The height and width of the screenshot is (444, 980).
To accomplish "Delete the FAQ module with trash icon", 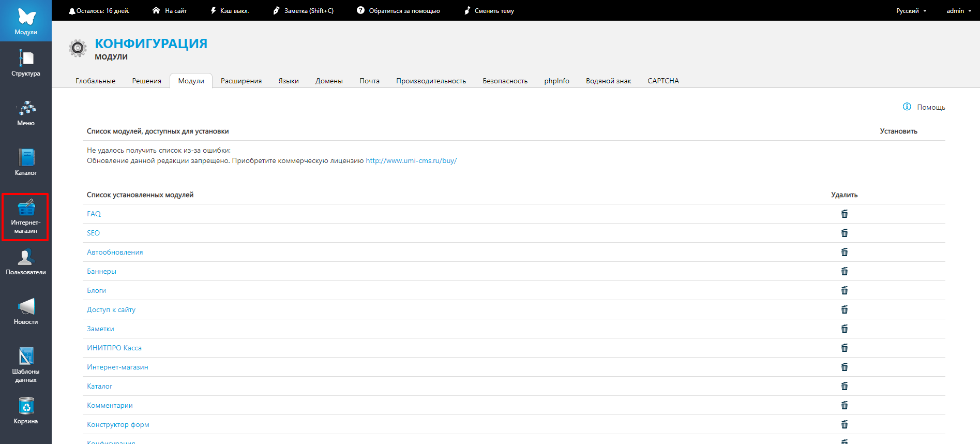I will 845,214.
